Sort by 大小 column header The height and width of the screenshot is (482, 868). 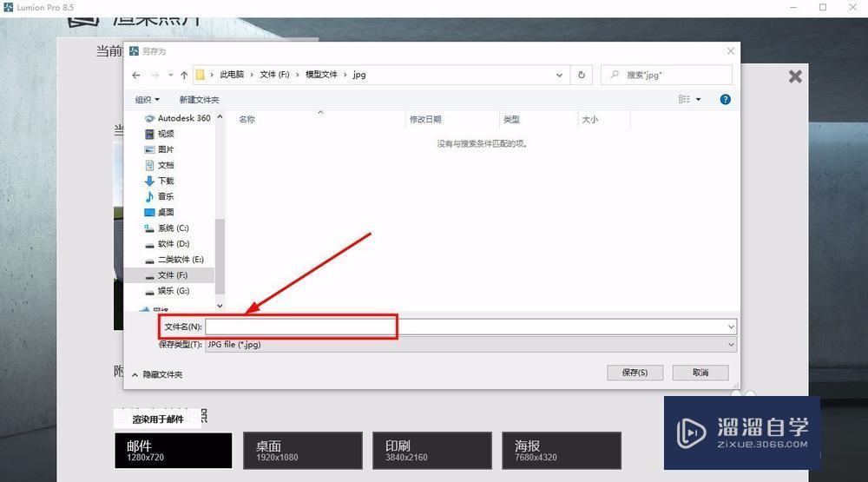coord(590,119)
